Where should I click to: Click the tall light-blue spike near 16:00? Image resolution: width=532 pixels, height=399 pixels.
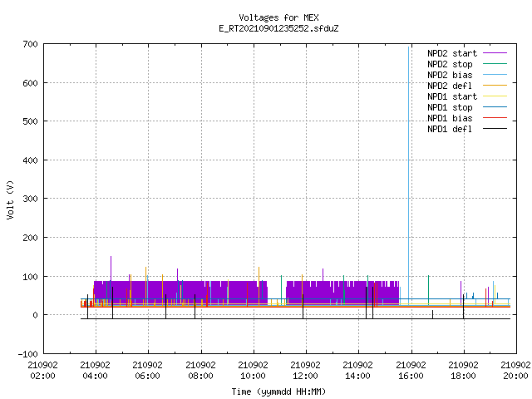tap(408, 170)
